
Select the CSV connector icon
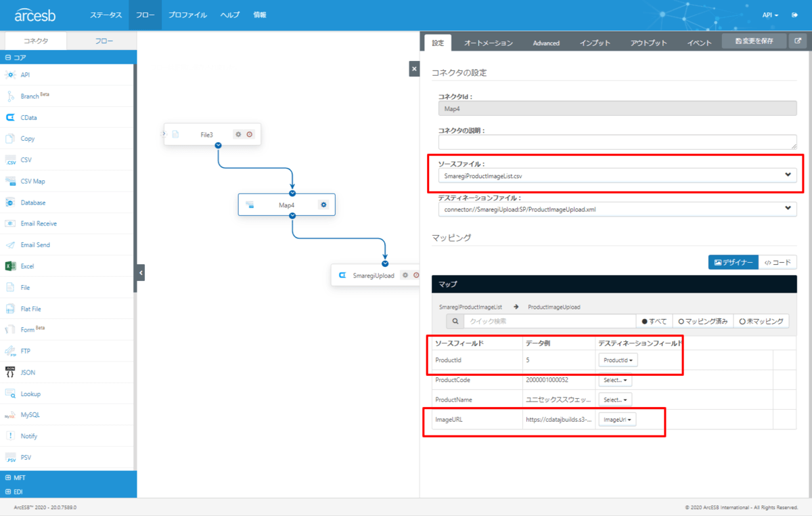(10, 160)
